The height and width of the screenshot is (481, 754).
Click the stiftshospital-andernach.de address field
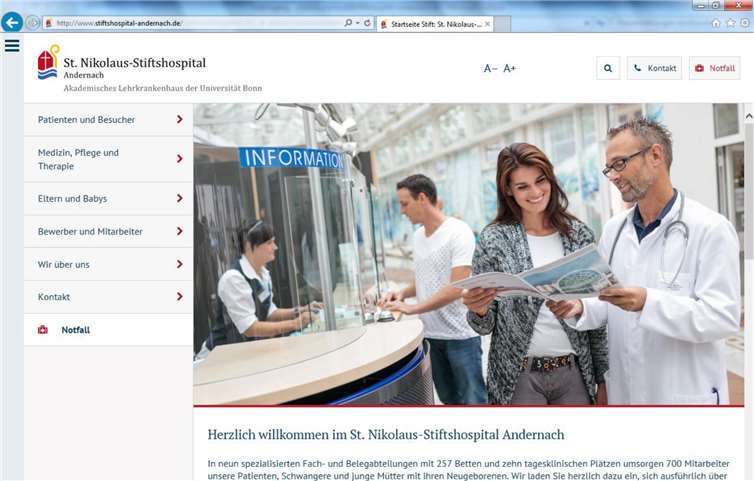tap(192, 23)
